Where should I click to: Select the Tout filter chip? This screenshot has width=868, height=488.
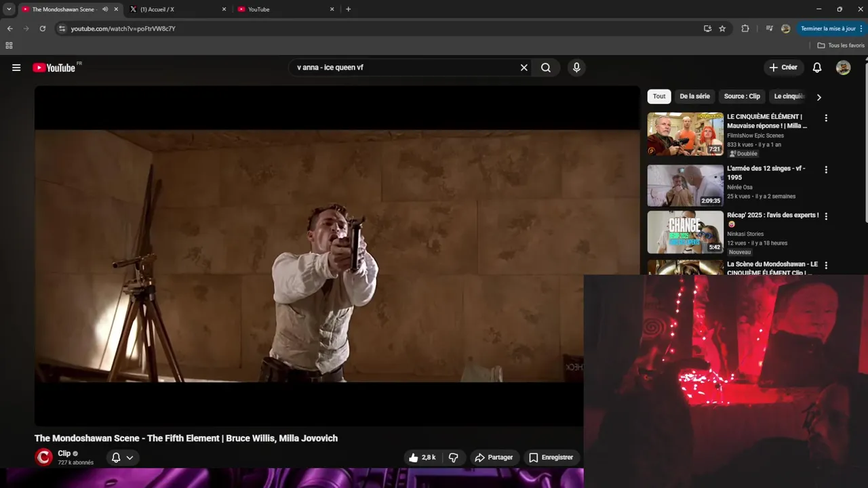click(x=659, y=96)
